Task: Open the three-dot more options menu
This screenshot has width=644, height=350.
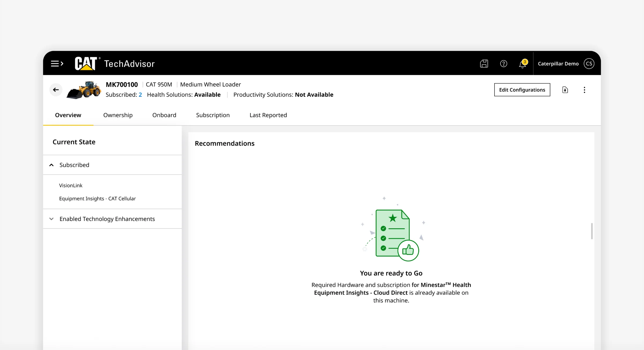Action: coord(584,90)
